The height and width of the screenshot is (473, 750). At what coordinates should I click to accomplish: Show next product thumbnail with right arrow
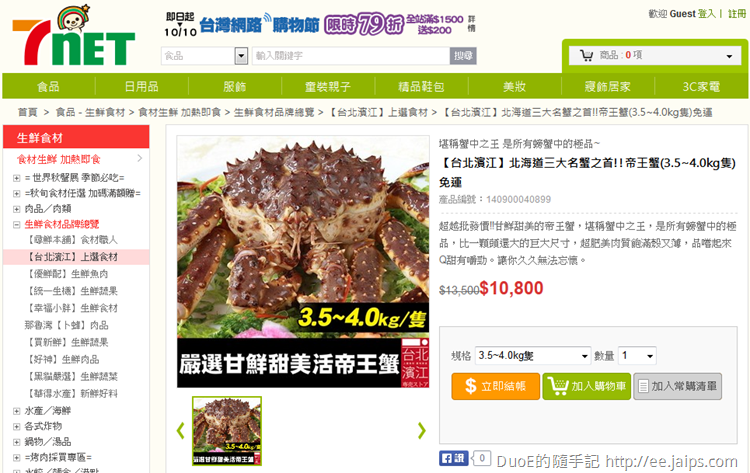click(x=421, y=430)
